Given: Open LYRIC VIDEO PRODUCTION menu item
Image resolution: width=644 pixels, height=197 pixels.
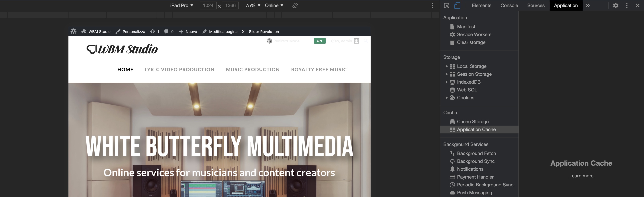Looking at the screenshot, I should pos(180,70).
